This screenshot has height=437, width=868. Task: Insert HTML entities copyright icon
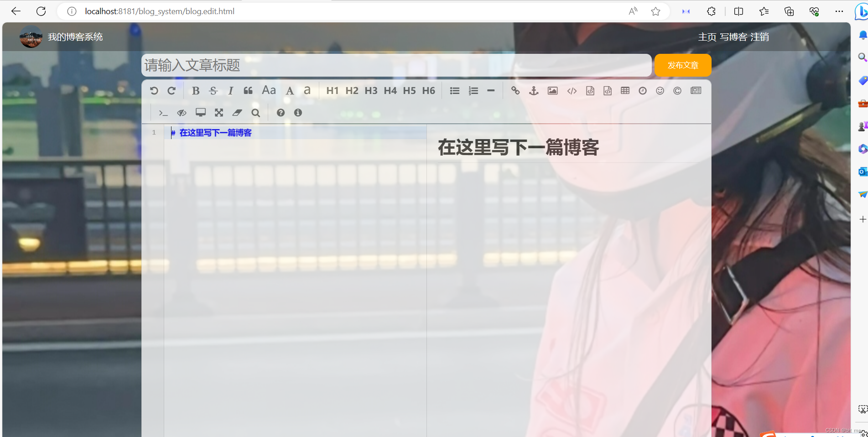pyautogui.click(x=677, y=91)
